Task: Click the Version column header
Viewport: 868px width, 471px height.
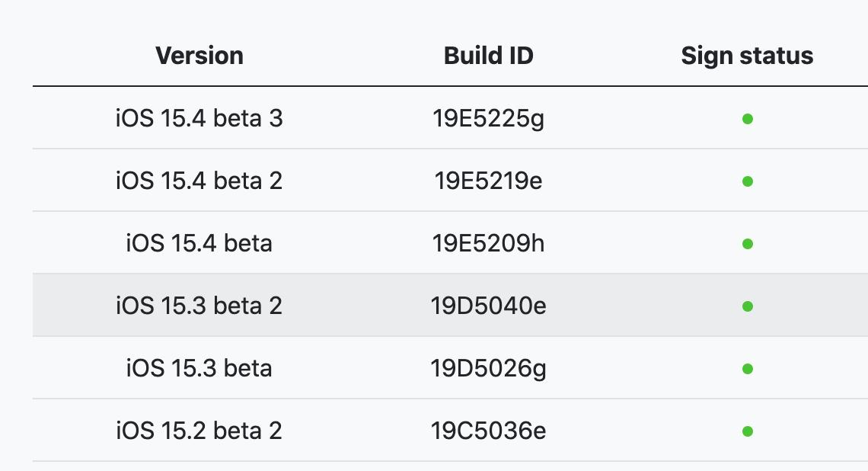Action: (199, 56)
